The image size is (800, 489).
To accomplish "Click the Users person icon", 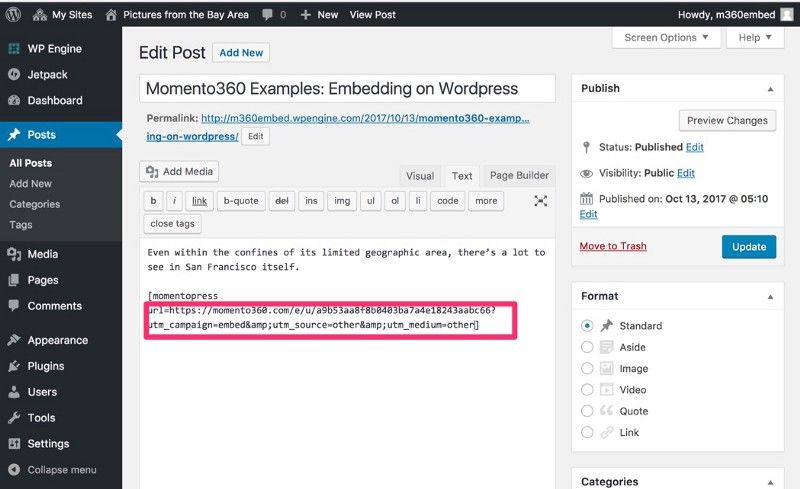I will click(14, 392).
